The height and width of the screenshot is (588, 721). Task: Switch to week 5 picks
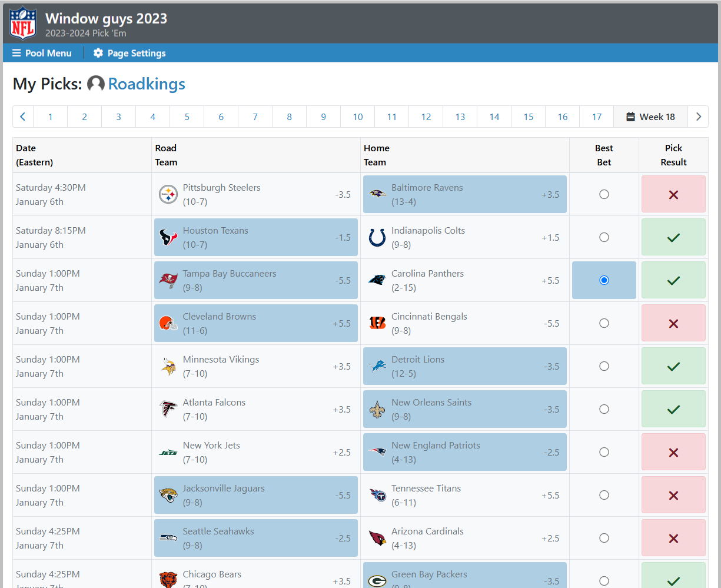pyautogui.click(x=187, y=117)
